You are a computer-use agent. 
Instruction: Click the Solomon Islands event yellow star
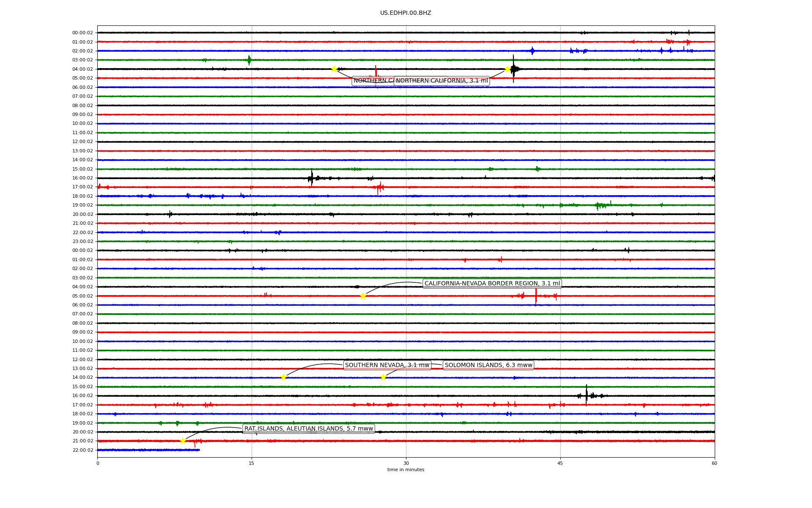(383, 377)
